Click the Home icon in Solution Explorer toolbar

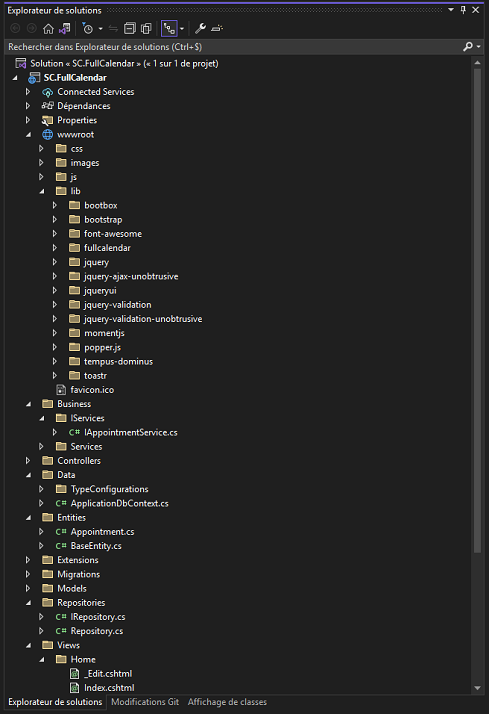48,29
